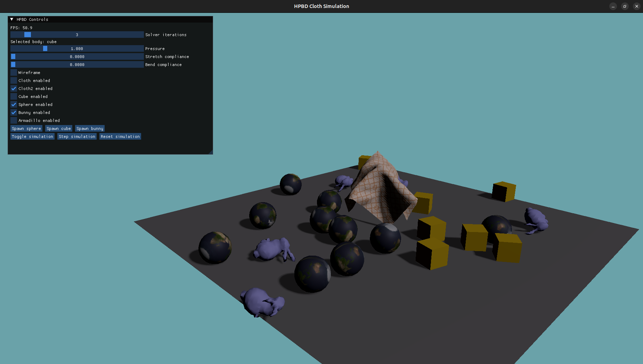Click Spawn bunny to add a bunny
643x364 pixels.
point(90,128)
